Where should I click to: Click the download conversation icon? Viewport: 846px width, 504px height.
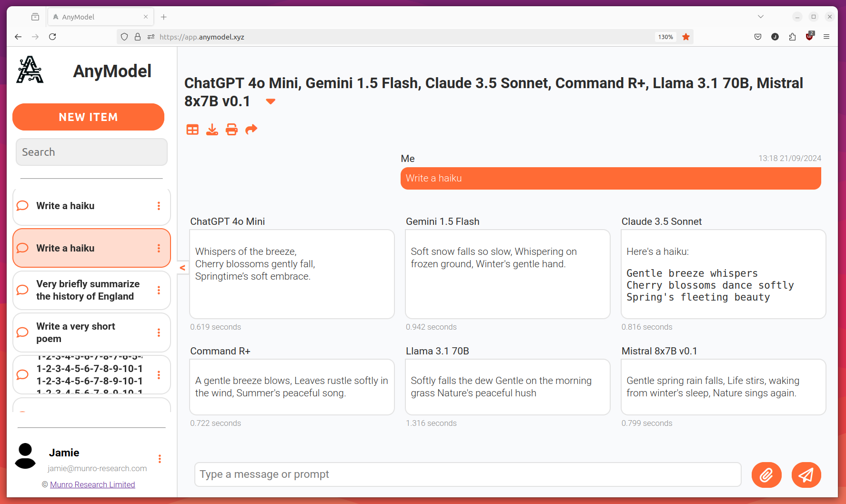[x=212, y=130]
